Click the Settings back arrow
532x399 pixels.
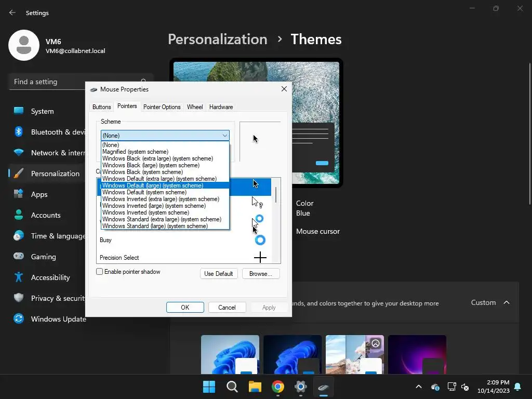click(12, 13)
